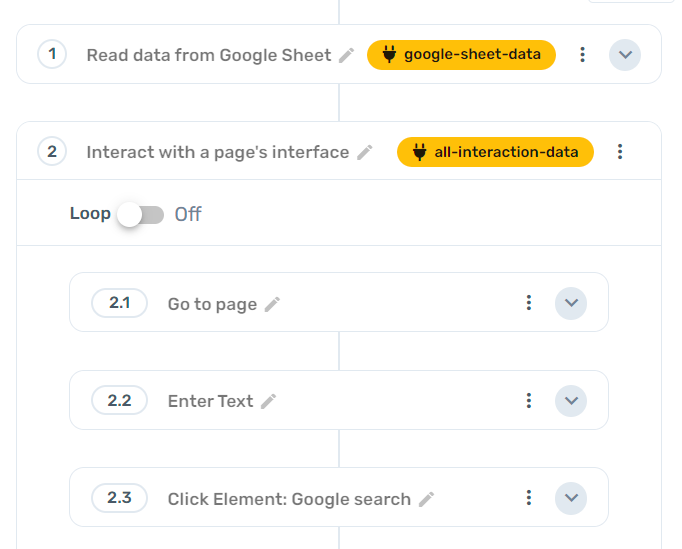Click the all-interaction-data output tag

pyautogui.click(x=495, y=152)
